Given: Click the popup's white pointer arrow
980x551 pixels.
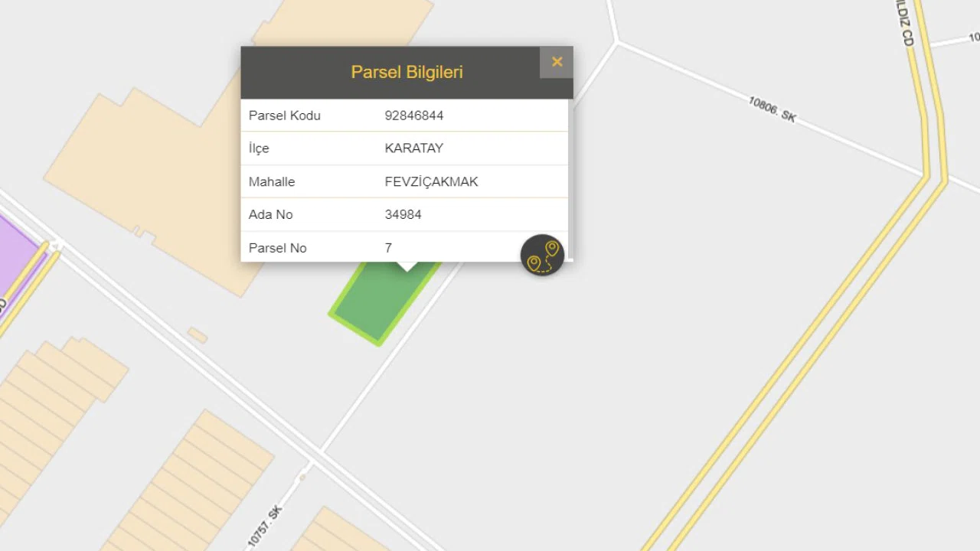Looking at the screenshot, I should (407, 266).
